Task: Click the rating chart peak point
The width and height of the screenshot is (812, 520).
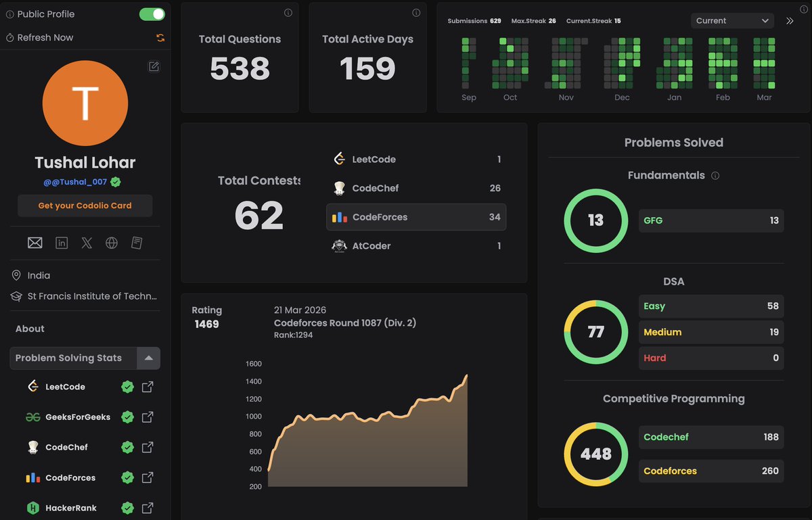Action: 467,375
